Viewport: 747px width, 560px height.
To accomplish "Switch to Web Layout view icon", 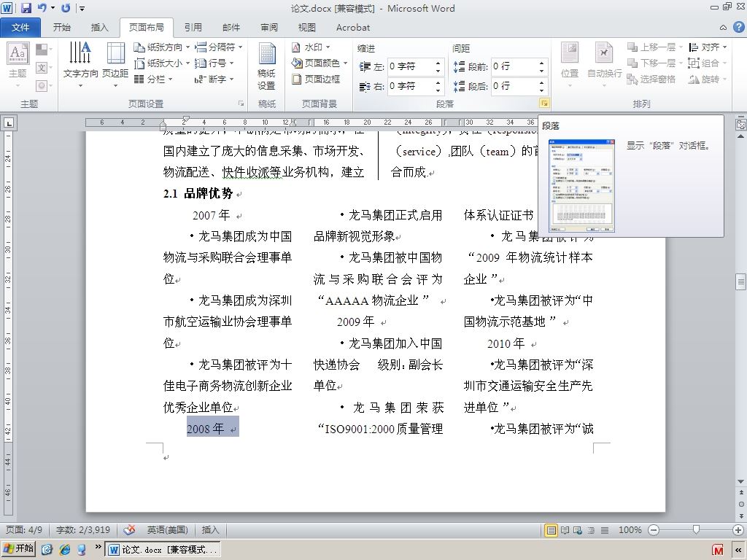I will (x=578, y=530).
